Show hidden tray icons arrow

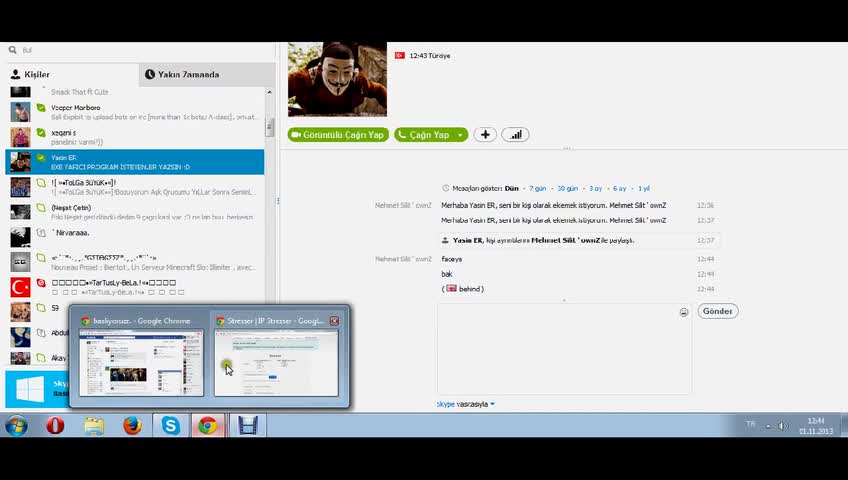pos(768,426)
